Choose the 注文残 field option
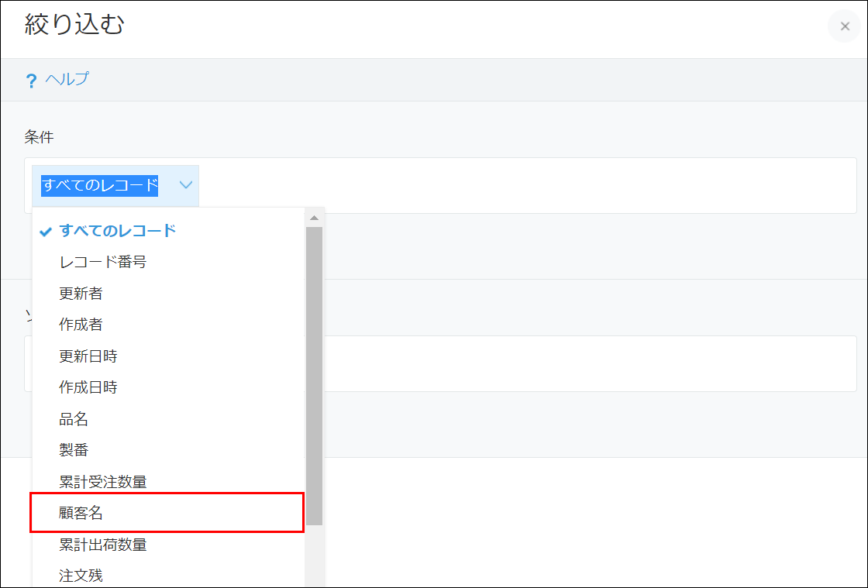The width and height of the screenshot is (868, 588). (81, 576)
